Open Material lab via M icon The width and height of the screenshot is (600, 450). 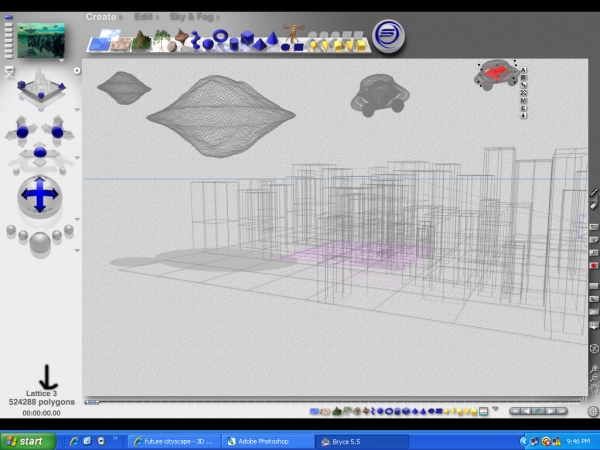tap(523, 100)
